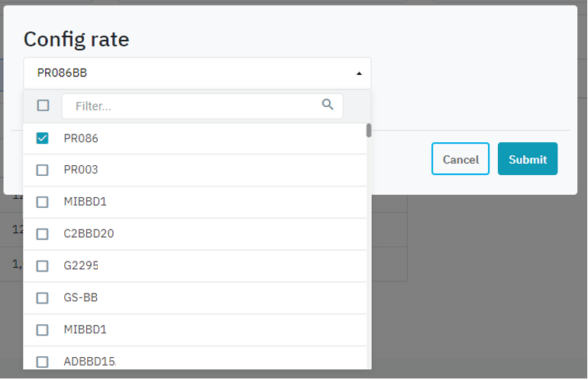Screen dimensions: 588x380
Task: Uncheck the PR086 checkbox
Action: click(x=43, y=138)
